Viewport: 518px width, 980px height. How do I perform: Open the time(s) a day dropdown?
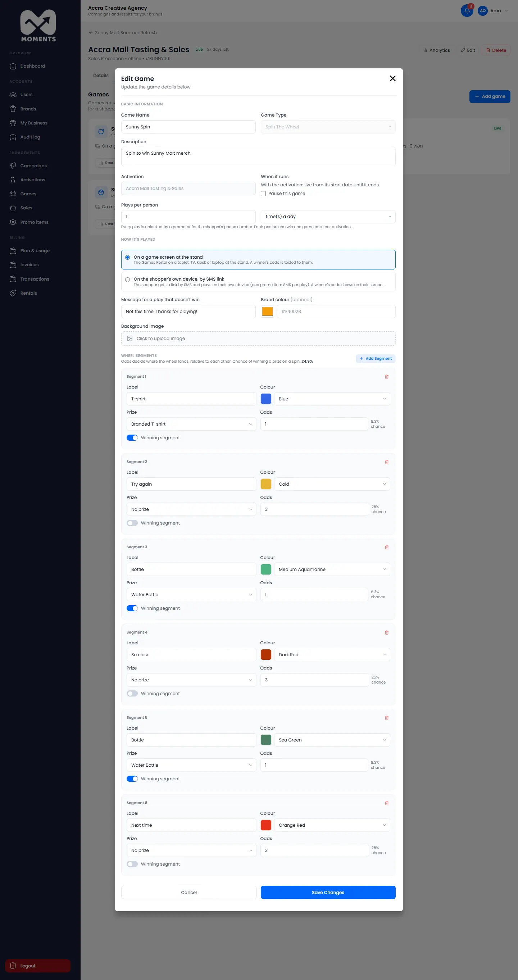pyautogui.click(x=328, y=217)
